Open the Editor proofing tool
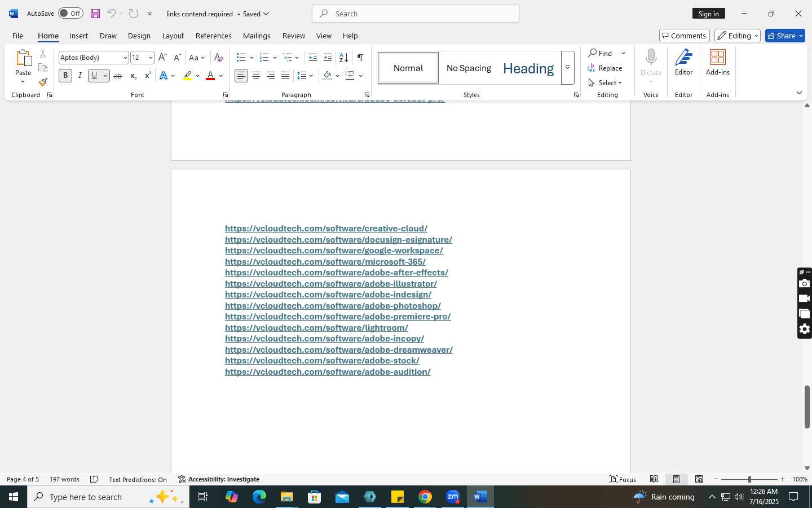Screen dimensions: 812x508 683,63
